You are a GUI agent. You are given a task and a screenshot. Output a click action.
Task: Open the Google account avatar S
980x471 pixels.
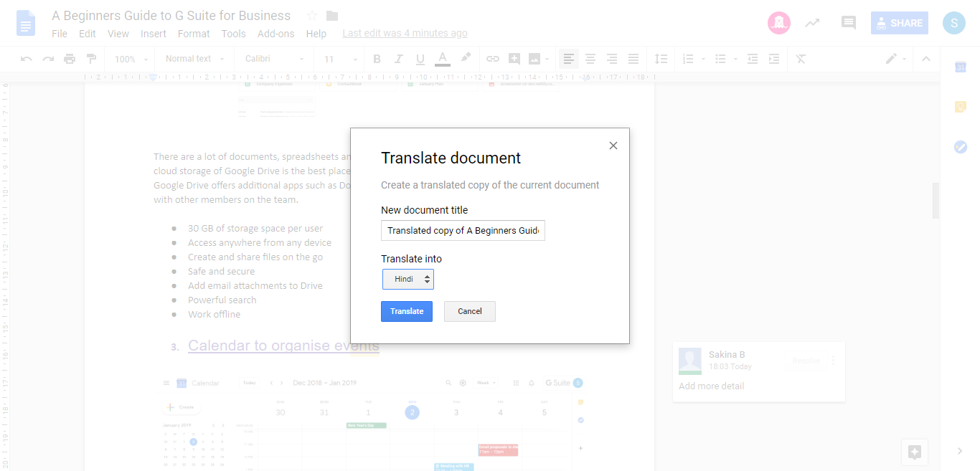[954, 23]
